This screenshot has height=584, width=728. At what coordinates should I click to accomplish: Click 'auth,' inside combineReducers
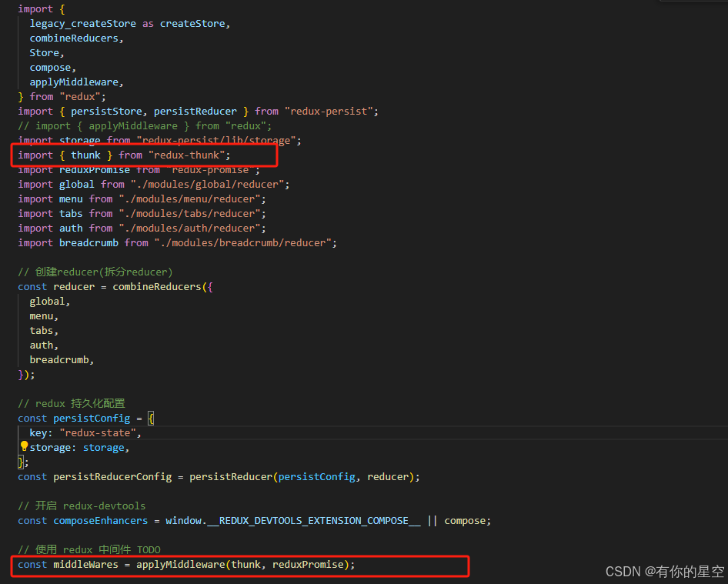[44, 345]
